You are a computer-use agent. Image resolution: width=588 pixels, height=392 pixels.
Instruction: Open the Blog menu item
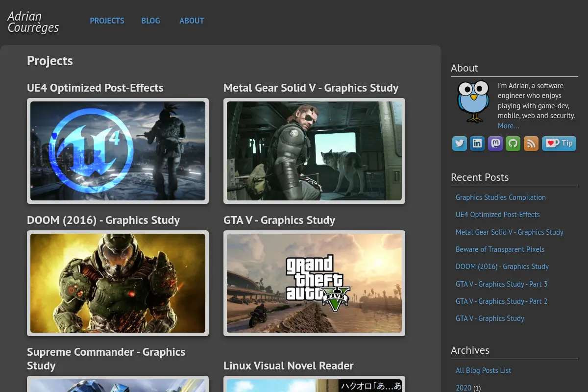tap(150, 21)
